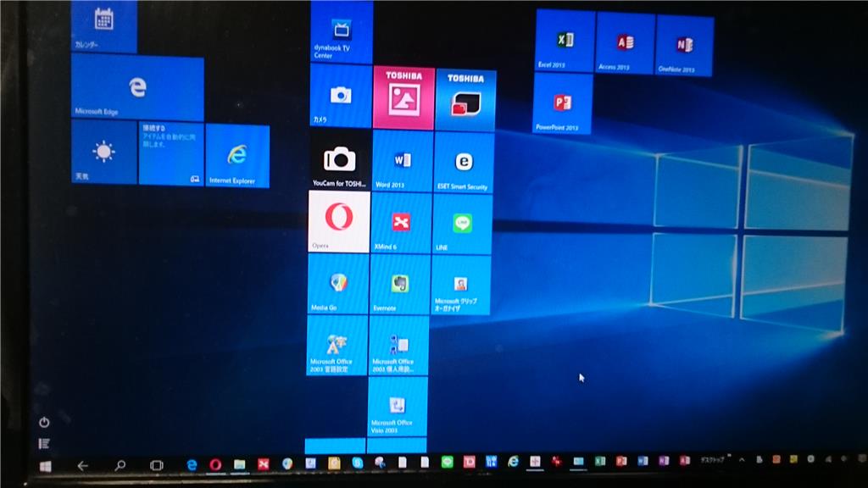
Task: Click PowerPoint icon on the taskbar
Action: pos(621,461)
